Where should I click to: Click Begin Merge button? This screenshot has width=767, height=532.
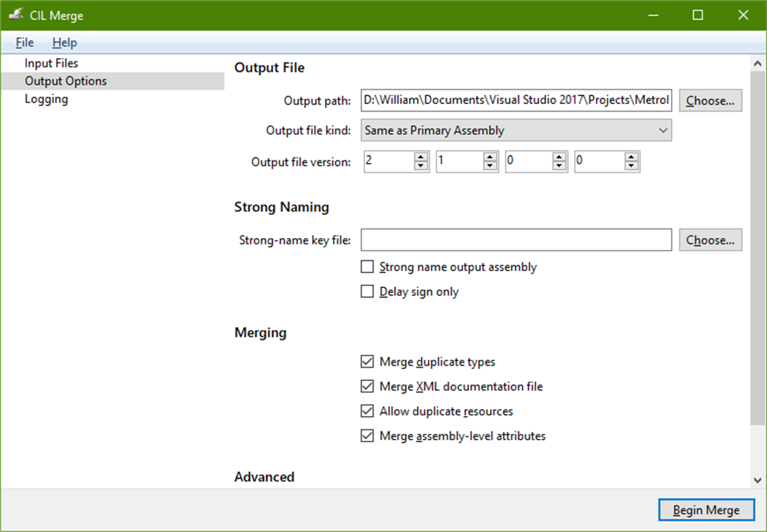706,510
